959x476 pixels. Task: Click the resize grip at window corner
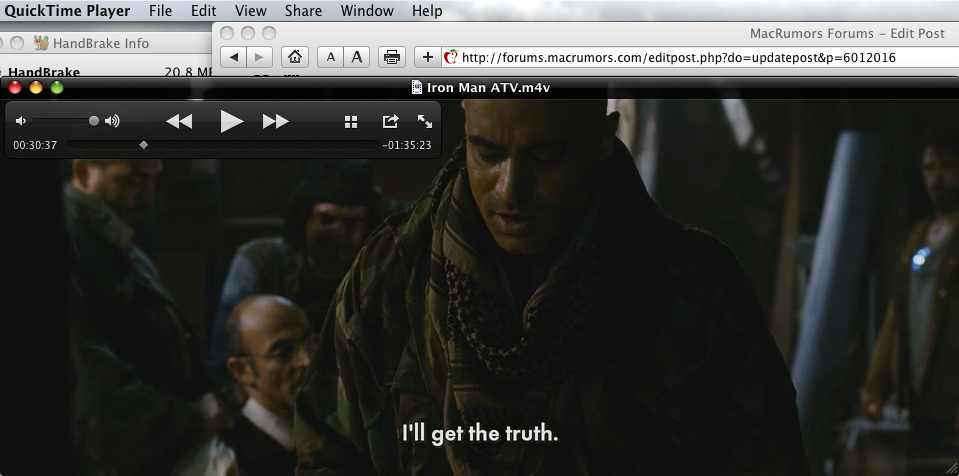tap(952, 469)
